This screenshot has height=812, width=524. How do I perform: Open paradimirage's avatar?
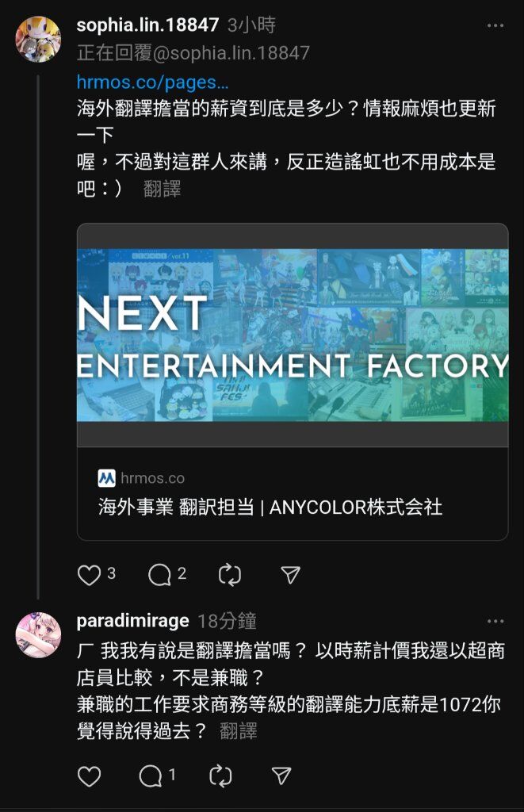tap(38, 634)
